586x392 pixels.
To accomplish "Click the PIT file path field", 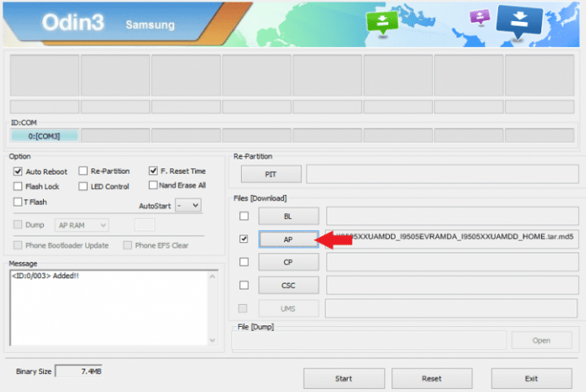I will click(443, 174).
